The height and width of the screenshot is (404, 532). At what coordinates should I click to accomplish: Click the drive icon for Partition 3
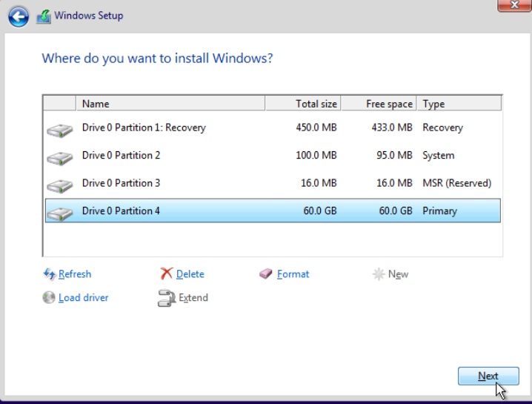60,186
